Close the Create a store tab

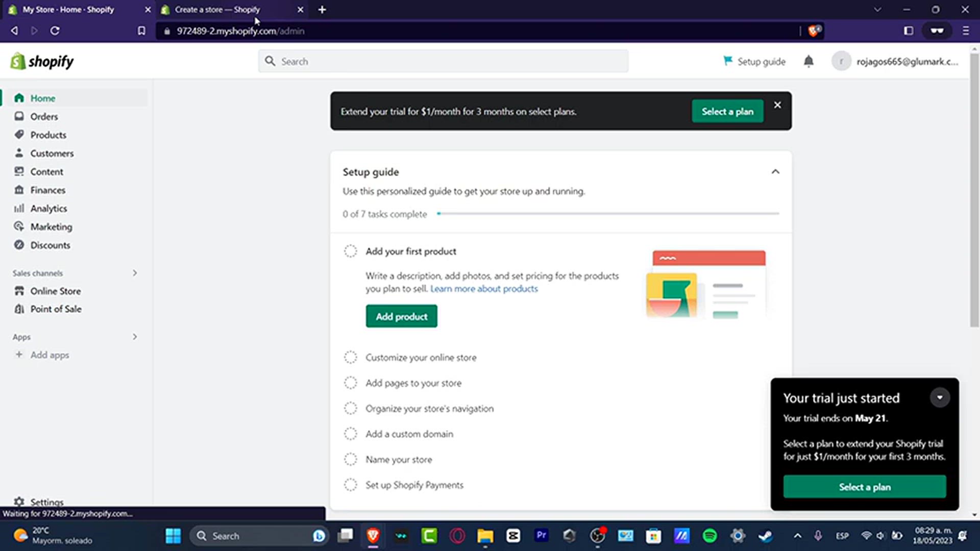point(300,10)
